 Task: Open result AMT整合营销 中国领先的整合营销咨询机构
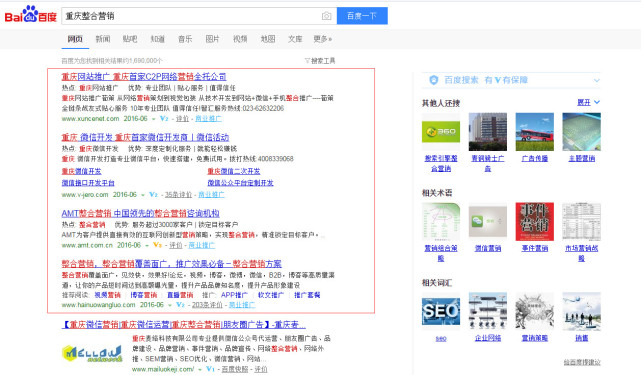(141, 213)
